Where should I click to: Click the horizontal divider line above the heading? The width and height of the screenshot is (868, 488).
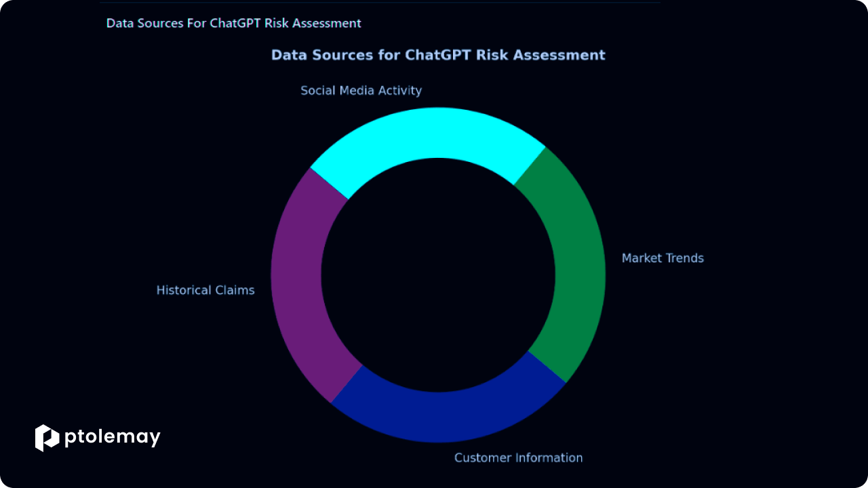coord(380,3)
